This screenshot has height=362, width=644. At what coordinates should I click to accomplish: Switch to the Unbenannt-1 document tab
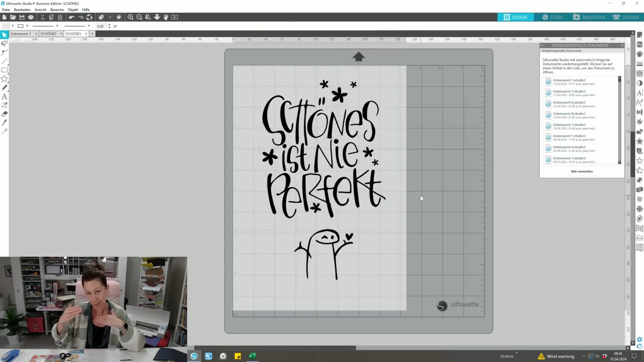pos(21,34)
